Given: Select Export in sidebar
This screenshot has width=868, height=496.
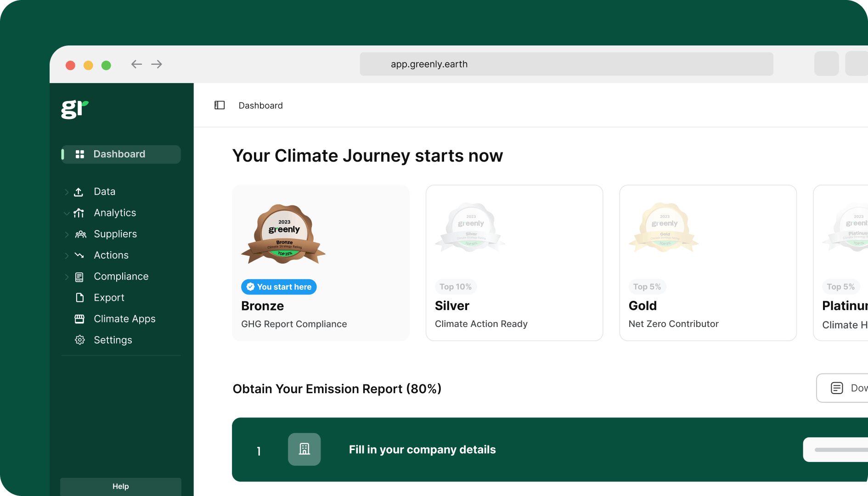Looking at the screenshot, I should (109, 298).
